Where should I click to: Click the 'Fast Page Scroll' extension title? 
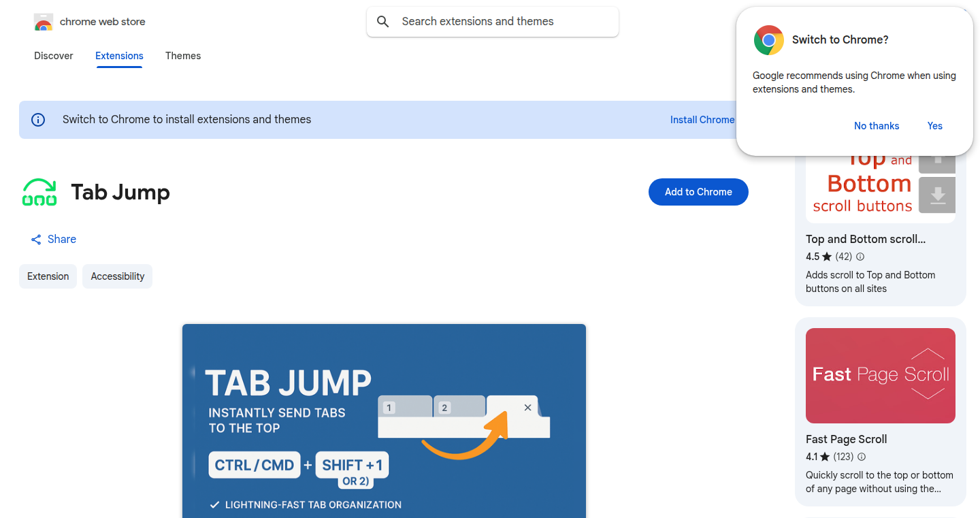[847, 439]
